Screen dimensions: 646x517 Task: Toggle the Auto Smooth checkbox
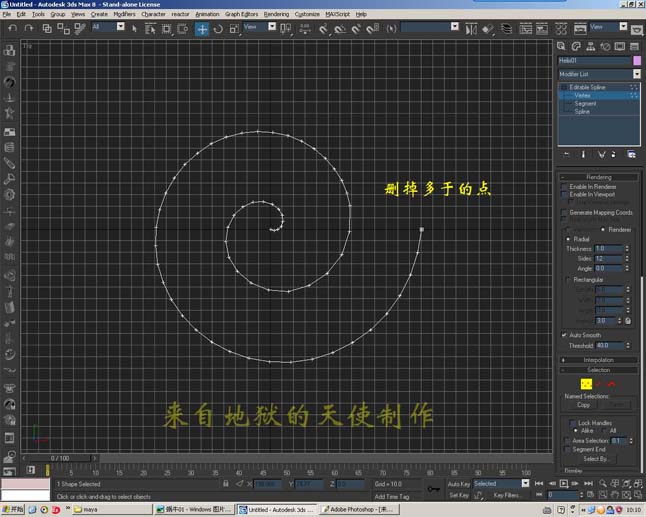point(564,335)
